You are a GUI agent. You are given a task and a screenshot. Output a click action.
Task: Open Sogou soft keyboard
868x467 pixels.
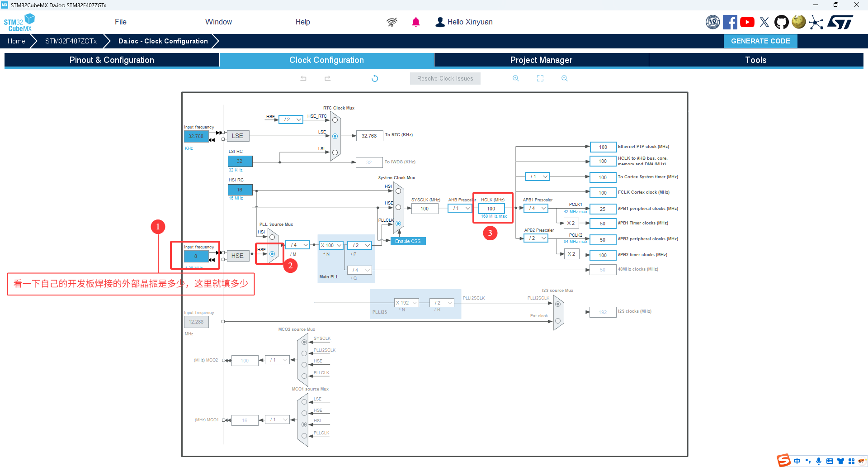(830, 461)
